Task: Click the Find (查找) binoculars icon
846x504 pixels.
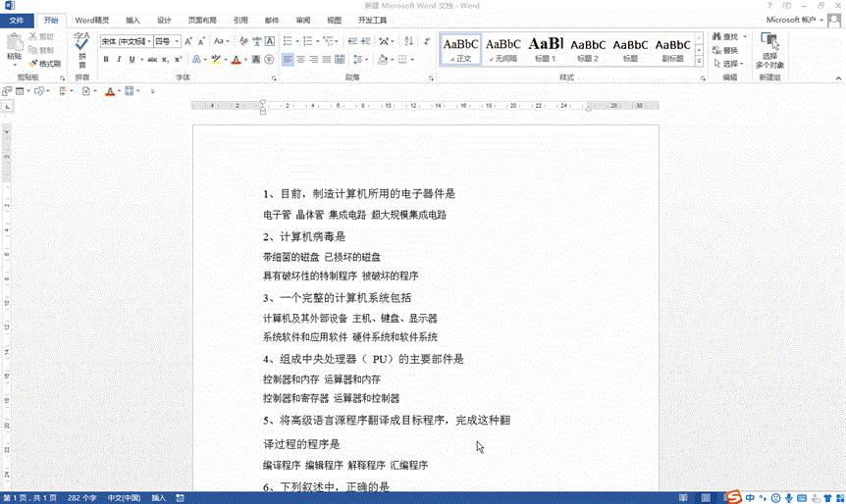Action: tap(715, 37)
